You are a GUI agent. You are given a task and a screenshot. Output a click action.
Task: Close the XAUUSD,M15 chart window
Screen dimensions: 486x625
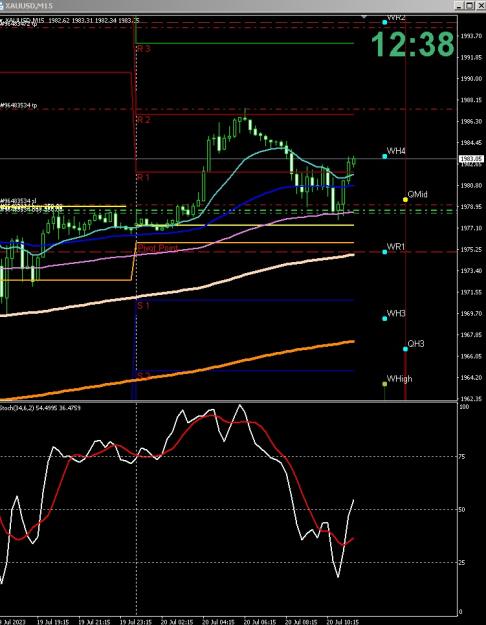[480, 6]
